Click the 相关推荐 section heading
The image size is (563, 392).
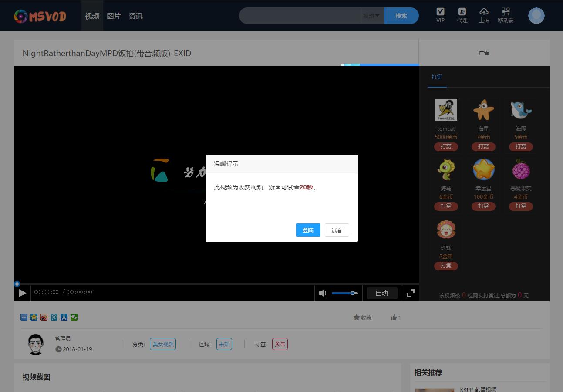point(428,373)
